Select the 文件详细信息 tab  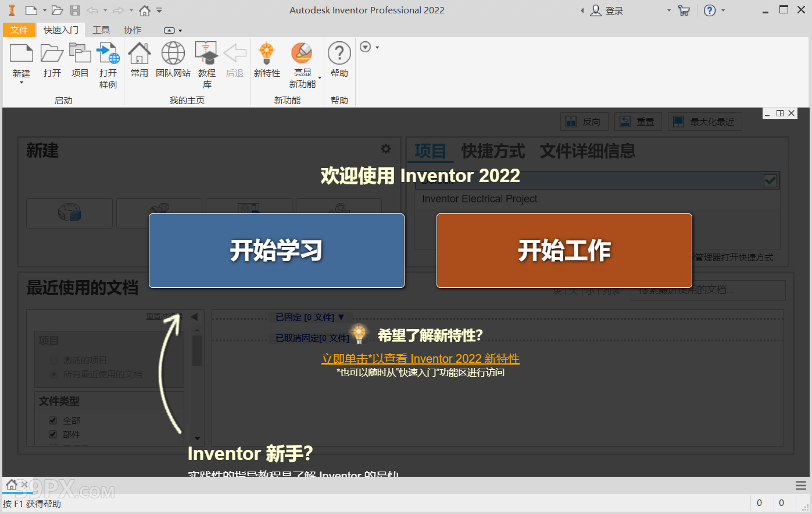pos(588,151)
